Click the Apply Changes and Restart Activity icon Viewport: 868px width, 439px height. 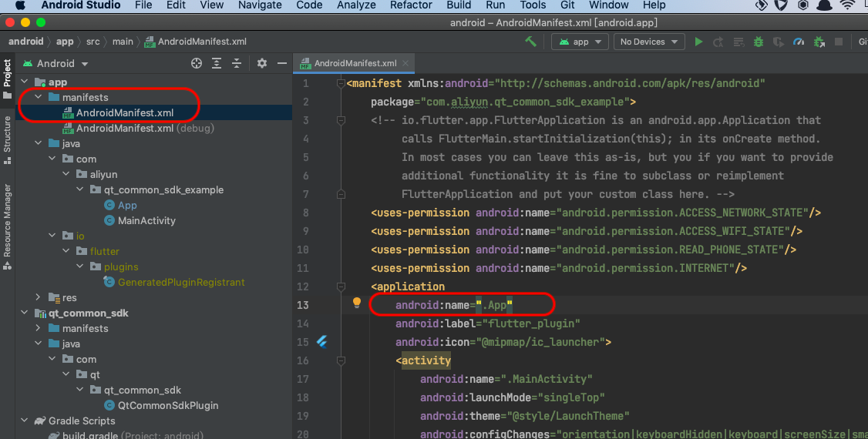(718, 42)
